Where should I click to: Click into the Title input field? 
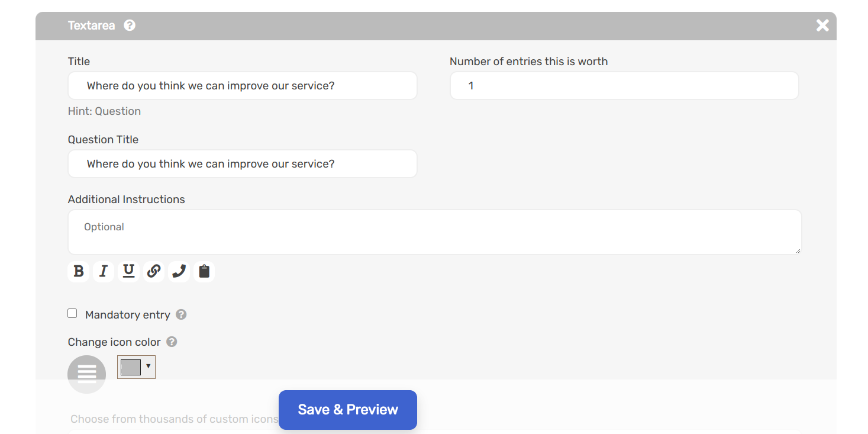[243, 86]
